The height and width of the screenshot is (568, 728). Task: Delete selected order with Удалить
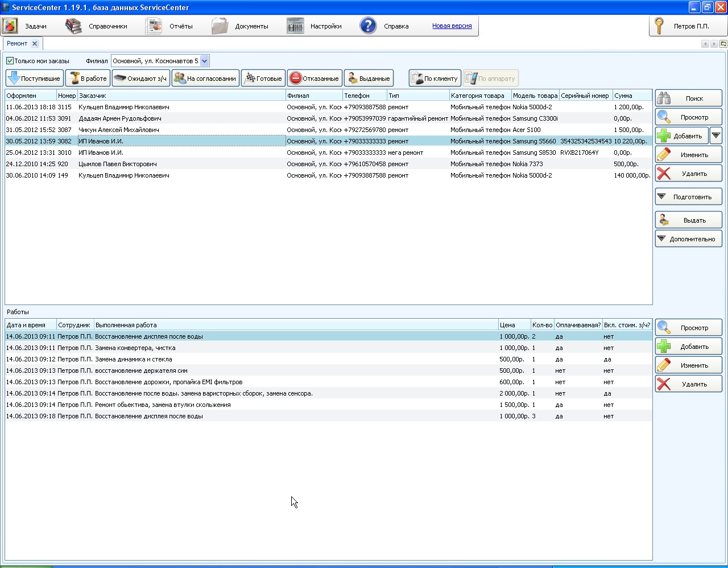pos(689,174)
